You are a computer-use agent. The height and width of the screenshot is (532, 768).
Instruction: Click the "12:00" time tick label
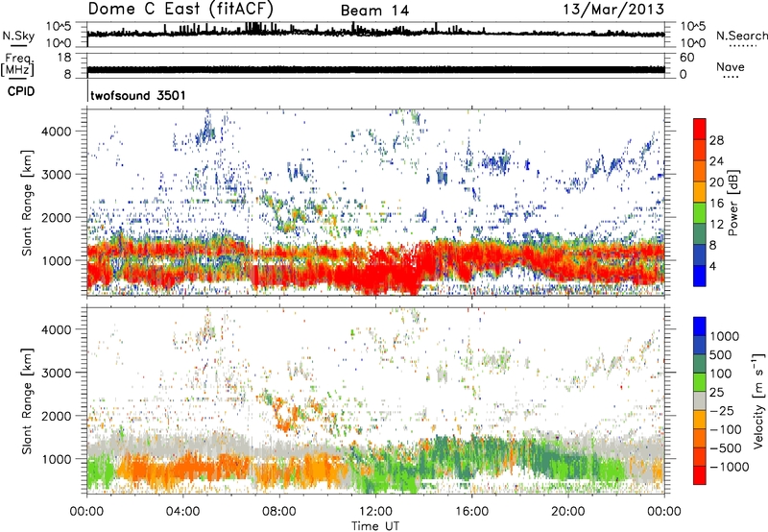[375, 512]
